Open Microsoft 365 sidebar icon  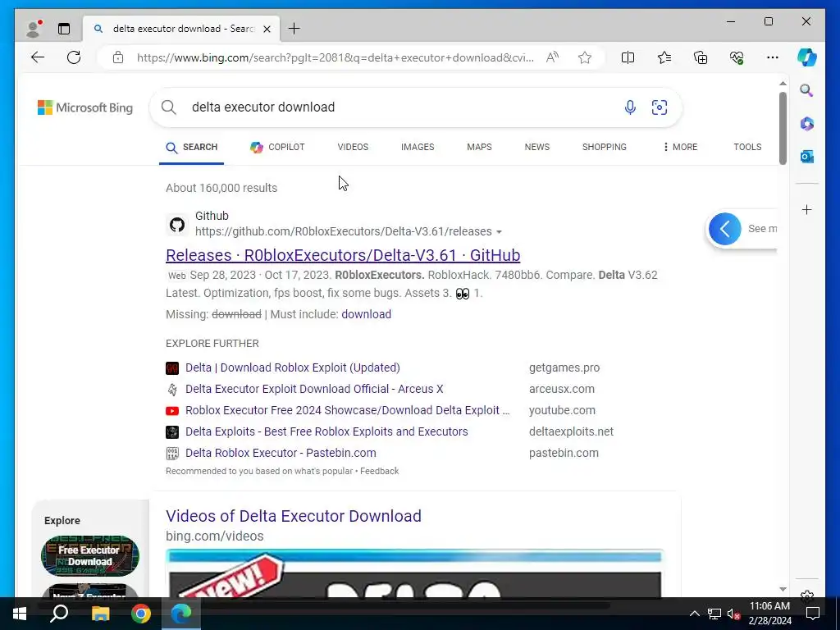(807, 124)
